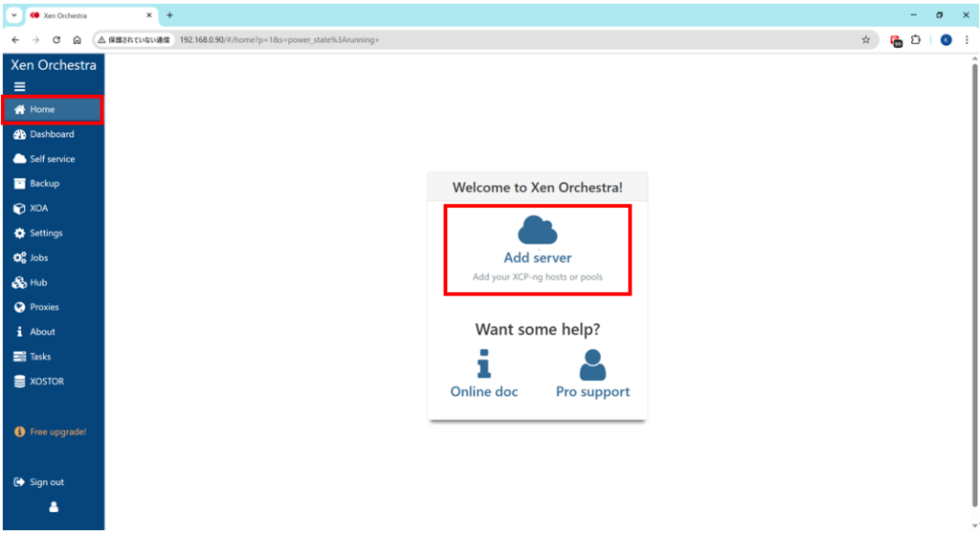Select Settings in the sidebar

46,233
